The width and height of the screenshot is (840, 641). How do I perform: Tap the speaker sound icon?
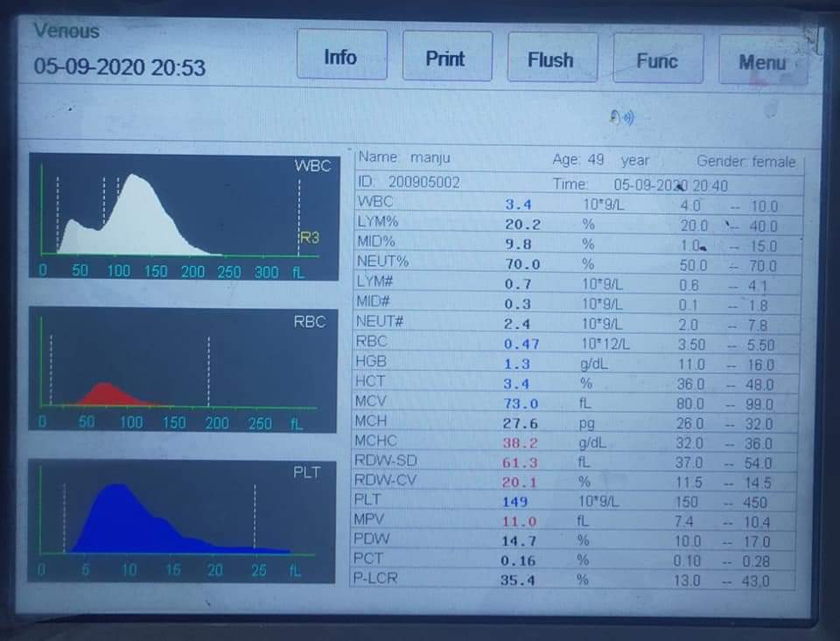622,116
